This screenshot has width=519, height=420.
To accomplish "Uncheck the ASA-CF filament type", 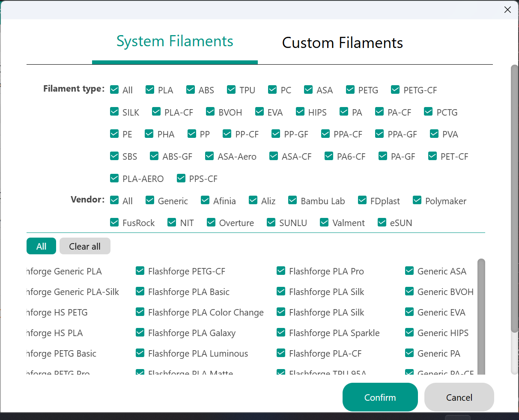I will coord(274,156).
